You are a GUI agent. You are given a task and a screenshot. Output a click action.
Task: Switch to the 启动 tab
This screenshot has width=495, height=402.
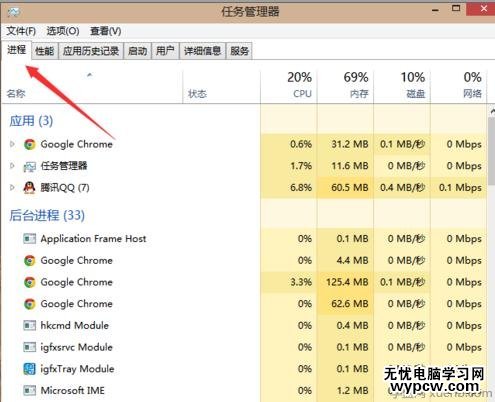[x=137, y=51]
